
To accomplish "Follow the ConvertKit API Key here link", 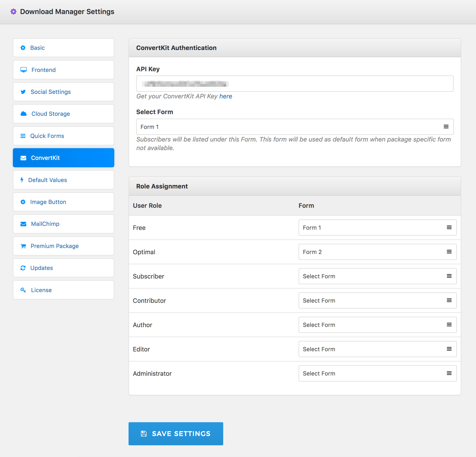I will coord(226,96).
